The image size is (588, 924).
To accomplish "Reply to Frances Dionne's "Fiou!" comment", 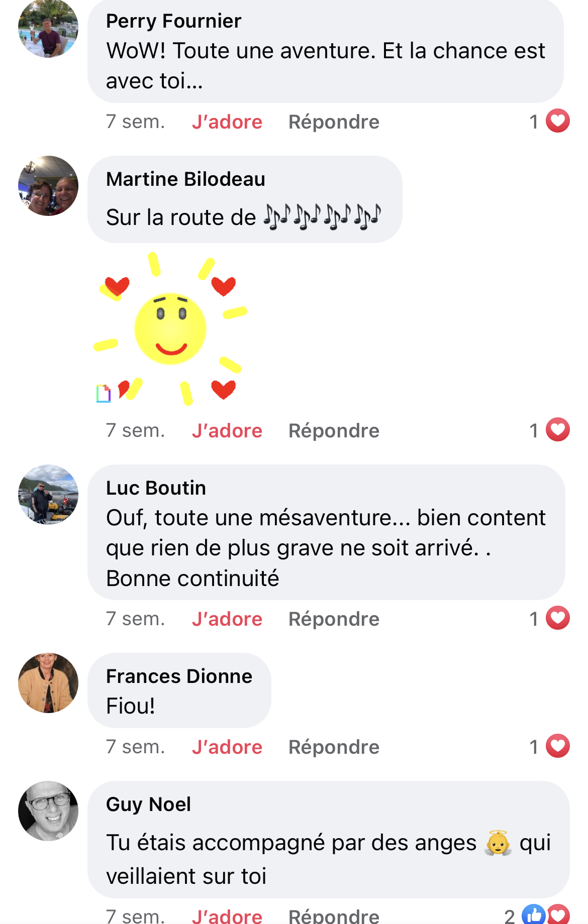I will [x=334, y=747].
